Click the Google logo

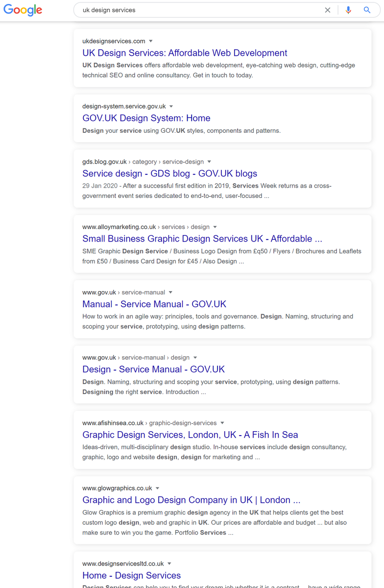click(23, 10)
